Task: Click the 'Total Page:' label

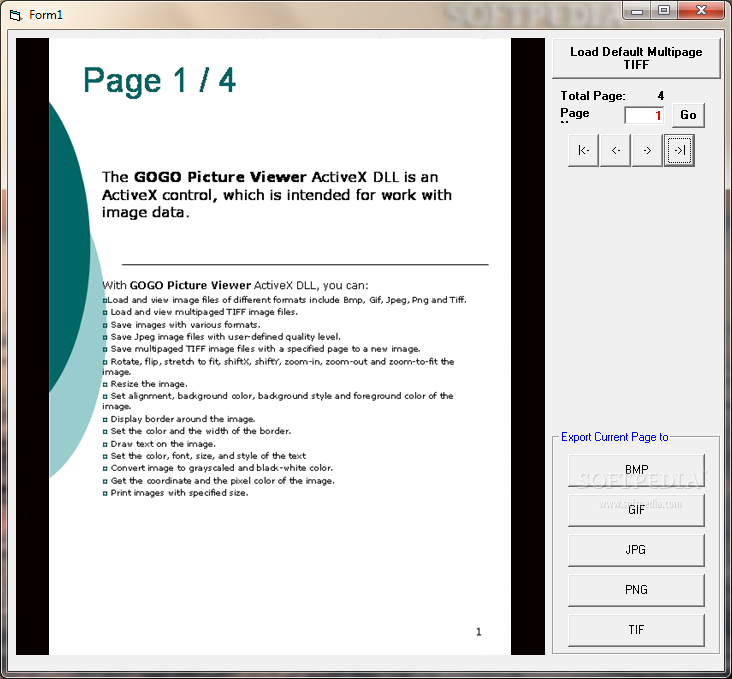Action: click(x=593, y=96)
